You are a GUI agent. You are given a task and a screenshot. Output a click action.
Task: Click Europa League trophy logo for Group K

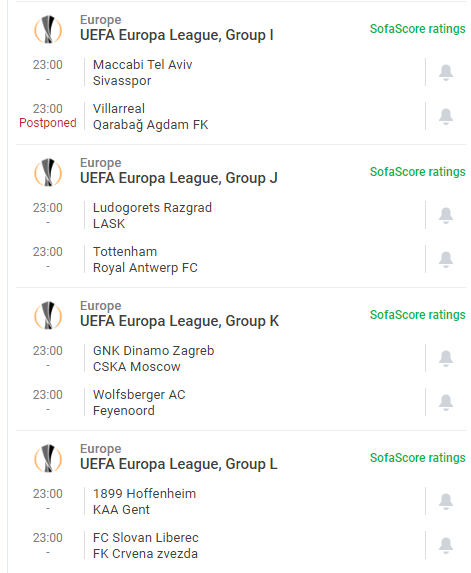coord(48,315)
